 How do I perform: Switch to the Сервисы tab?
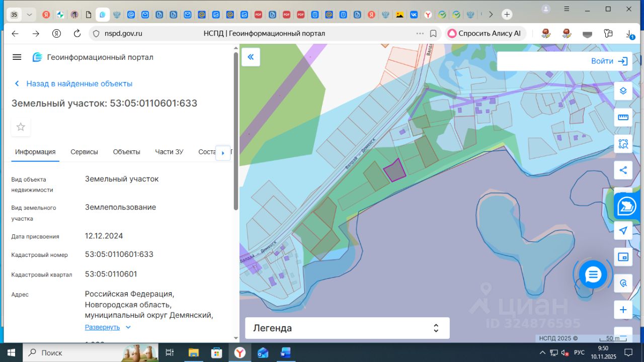point(84,152)
